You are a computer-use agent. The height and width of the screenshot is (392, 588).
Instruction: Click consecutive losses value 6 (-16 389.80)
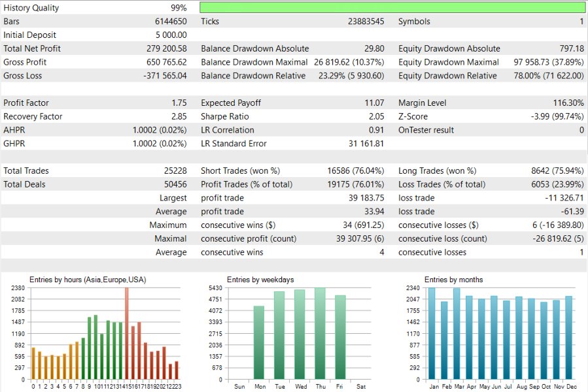[x=558, y=225]
